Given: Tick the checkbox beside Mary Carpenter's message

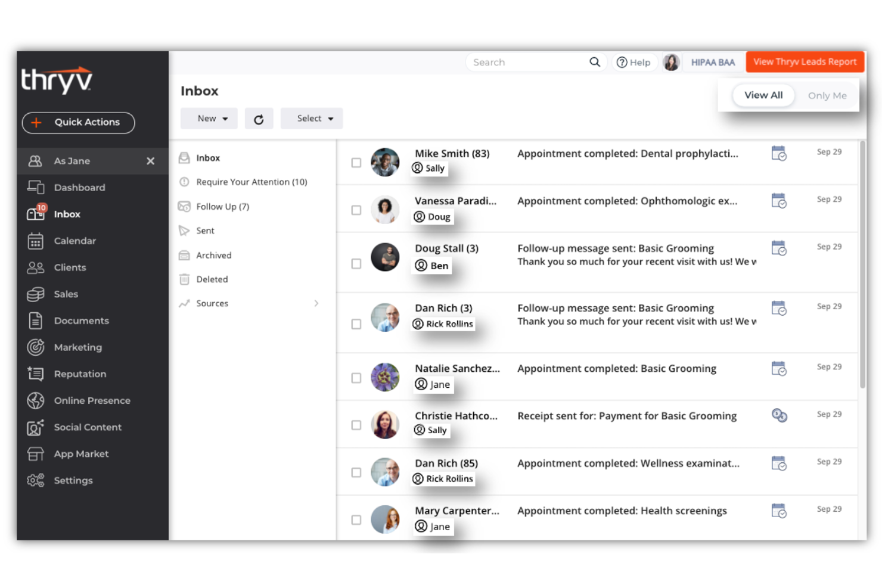Looking at the screenshot, I should coord(356,519).
